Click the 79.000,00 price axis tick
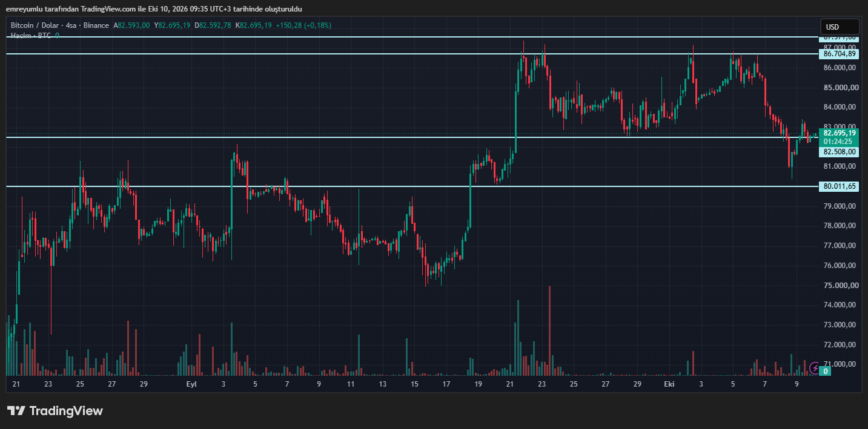Image resolution: width=868 pixels, height=429 pixels. coord(841,206)
